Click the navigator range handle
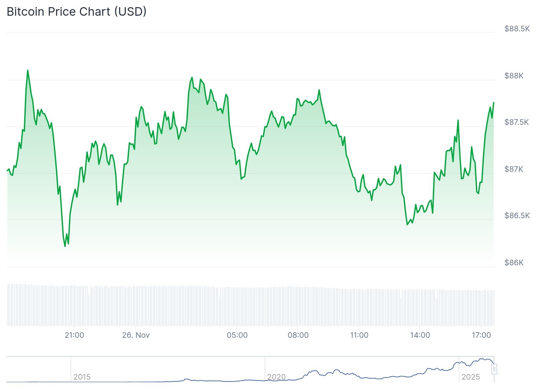Image resolution: width=537 pixels, height=392 pixels. tap(494, 369)
